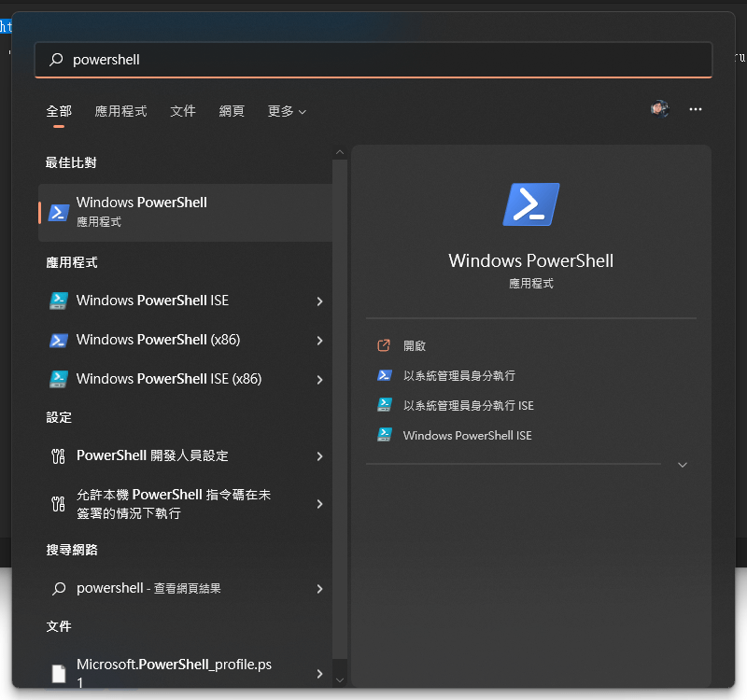Open the 更多 dropdown filter
Image resolution: width=747 pixels, height=700 pixels.
pyautogui.click(x=287, y=111)
